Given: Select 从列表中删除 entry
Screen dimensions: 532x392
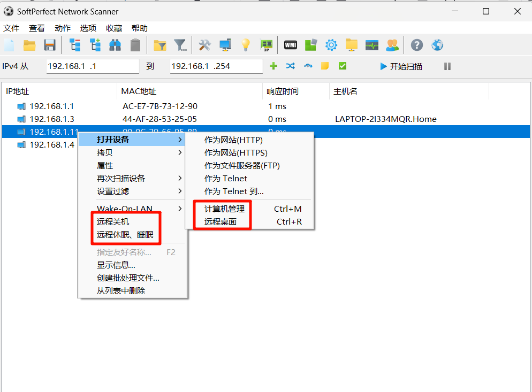Looking at the screenshot, I should (x=132, y=290).
